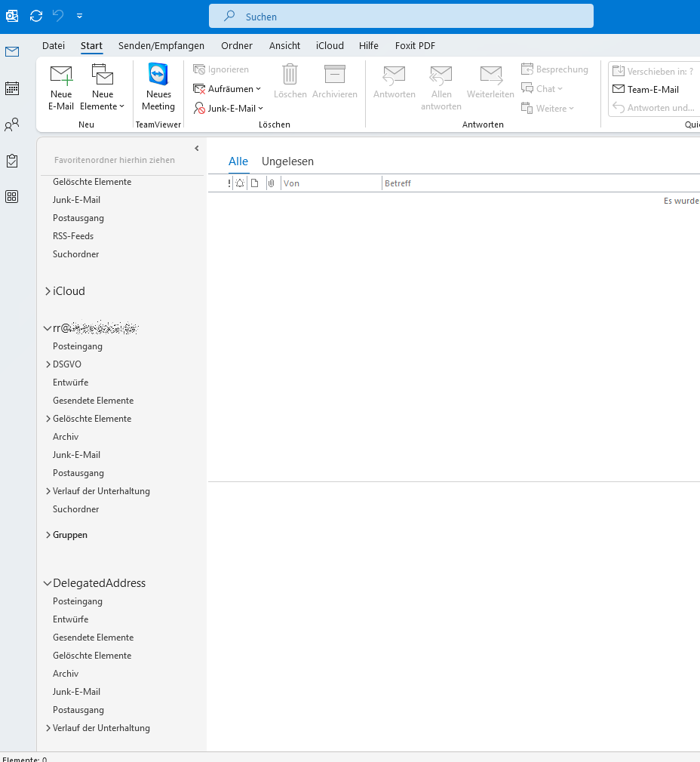Show Alle messages filter
The image size is (700, 762).
tap(238, 161)
